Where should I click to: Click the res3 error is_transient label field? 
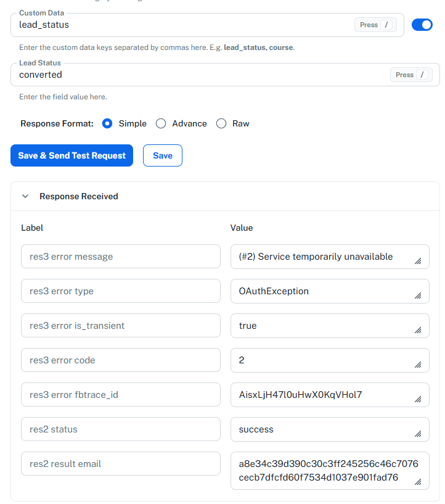tap(121, 326)
